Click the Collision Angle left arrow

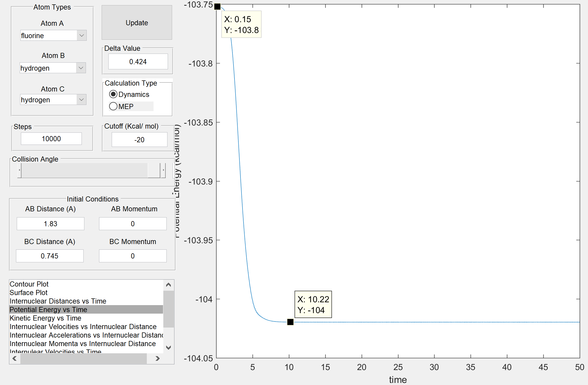[19, 170]
